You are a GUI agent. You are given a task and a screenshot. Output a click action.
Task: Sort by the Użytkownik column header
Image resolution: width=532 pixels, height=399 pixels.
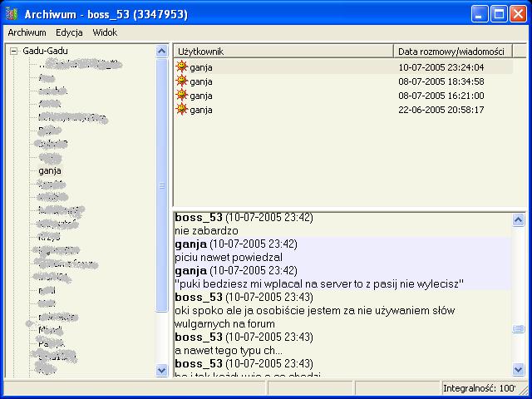pyautogui.click(x=283, y=52)
